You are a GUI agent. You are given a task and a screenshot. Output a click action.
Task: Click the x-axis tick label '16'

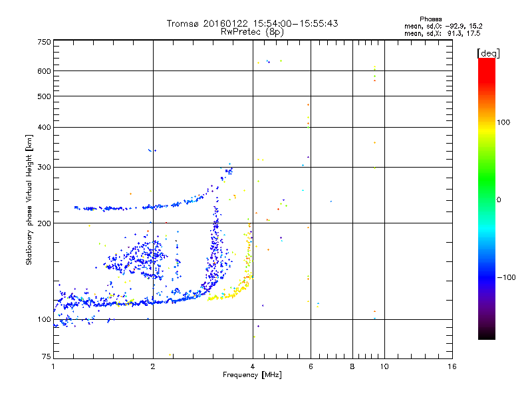452,366
